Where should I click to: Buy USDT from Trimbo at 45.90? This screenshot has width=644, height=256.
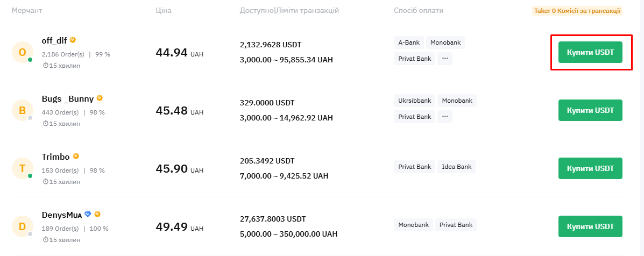pyautogui.click(x=590, y=169)
